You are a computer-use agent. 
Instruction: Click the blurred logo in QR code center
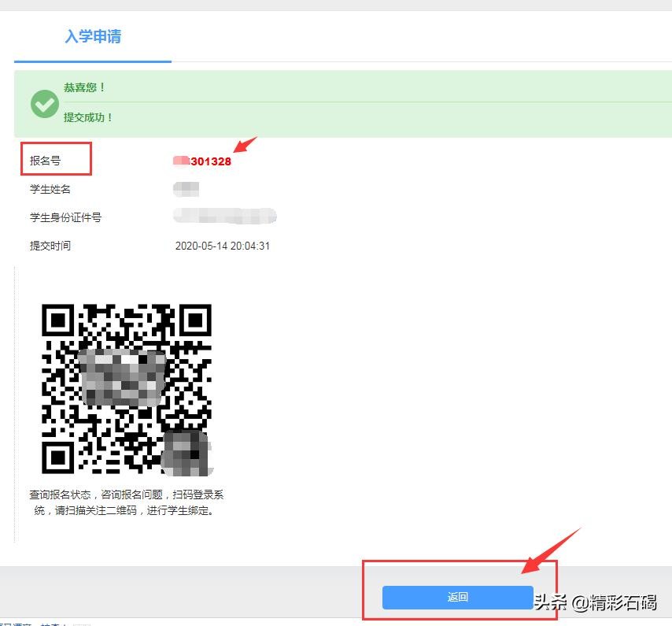pyautogui.click(x=122, y=378)
